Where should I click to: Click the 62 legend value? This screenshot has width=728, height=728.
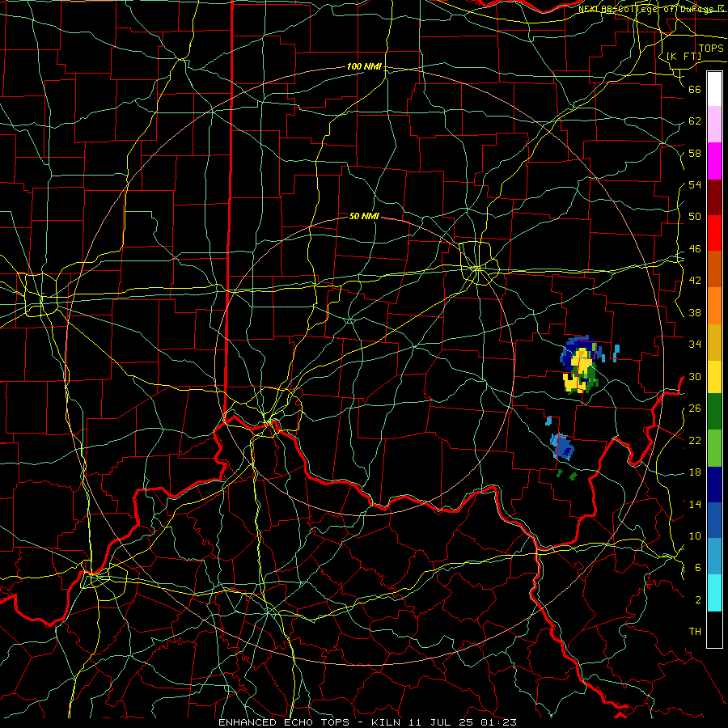coord(695,121)
